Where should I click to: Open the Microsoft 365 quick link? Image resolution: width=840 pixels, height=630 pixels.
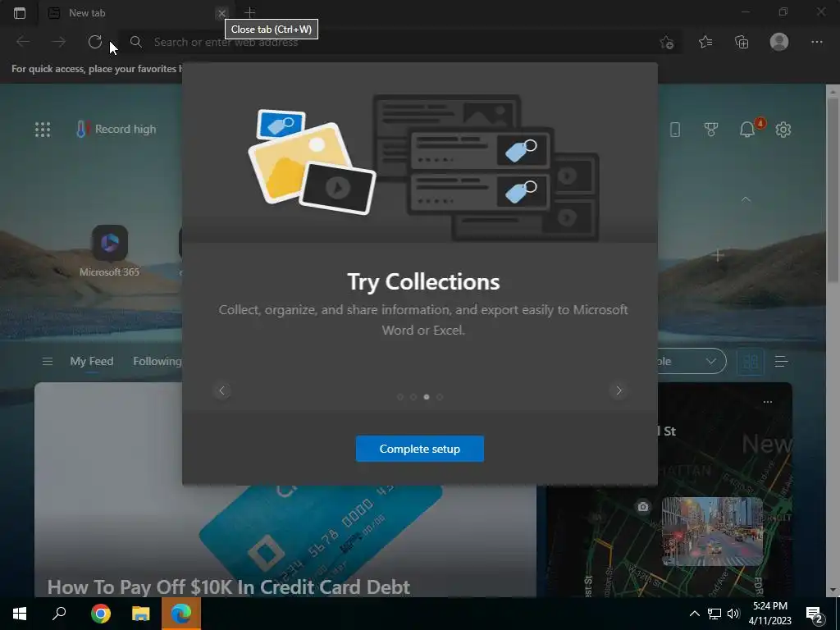[109, 251]
